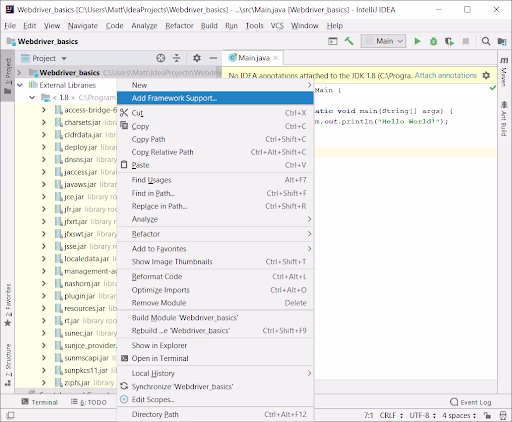
Task: Choose Synchronize 'Webdriver_basics'
Action: tap(215, 386)
